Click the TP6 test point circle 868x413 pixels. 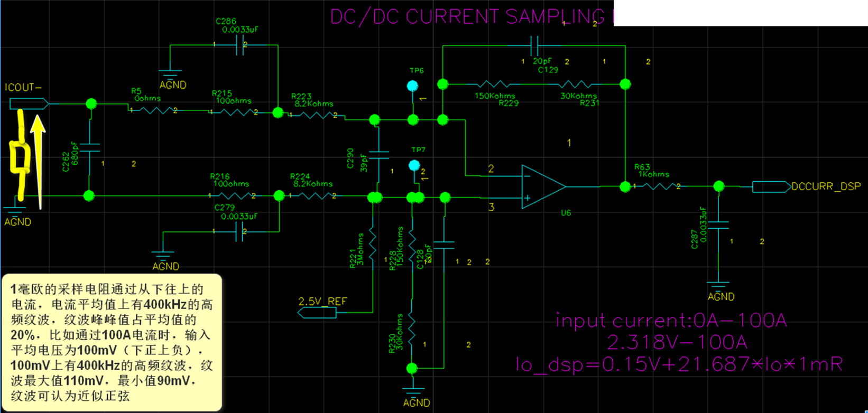click(x=412, y=86)
